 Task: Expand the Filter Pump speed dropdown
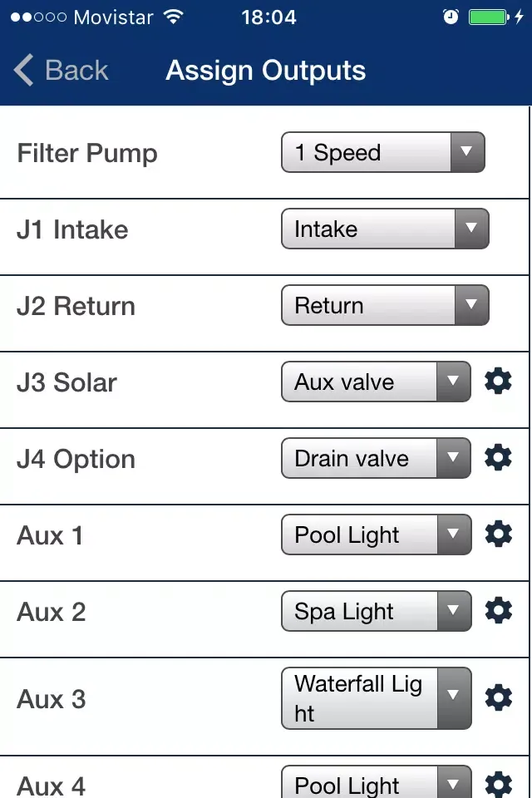[x=382, y=153]
